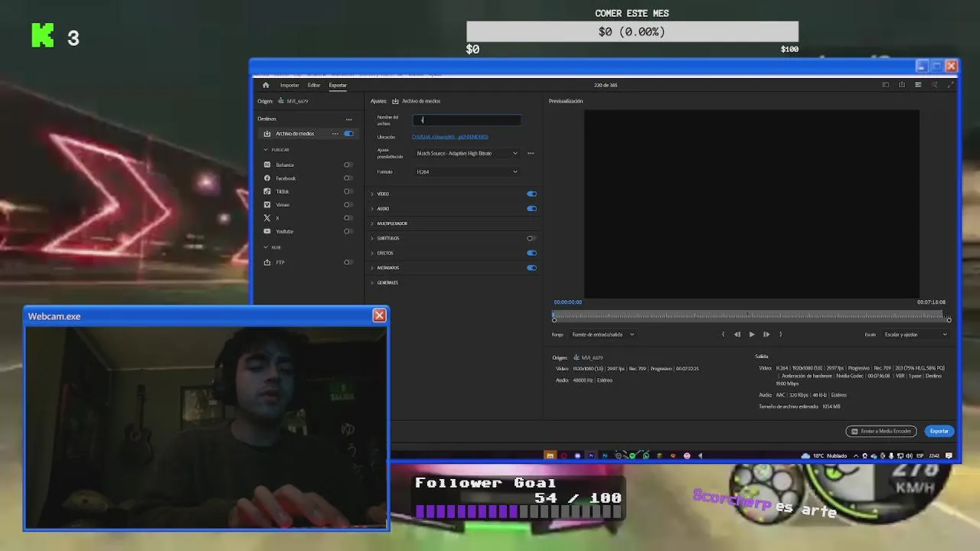Click the Facebook destination icon

click(267, 178)
